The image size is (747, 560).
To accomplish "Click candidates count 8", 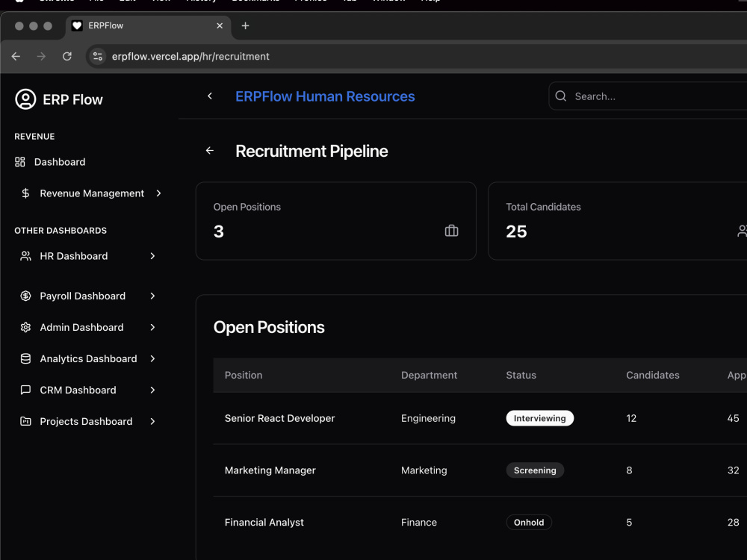I will click(x=629, y=470).
